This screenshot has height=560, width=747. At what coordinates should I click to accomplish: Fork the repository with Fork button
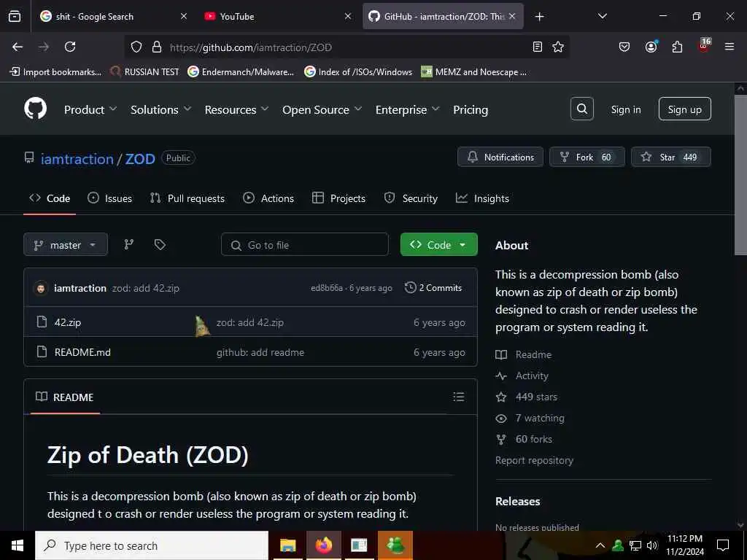point(587,157)
